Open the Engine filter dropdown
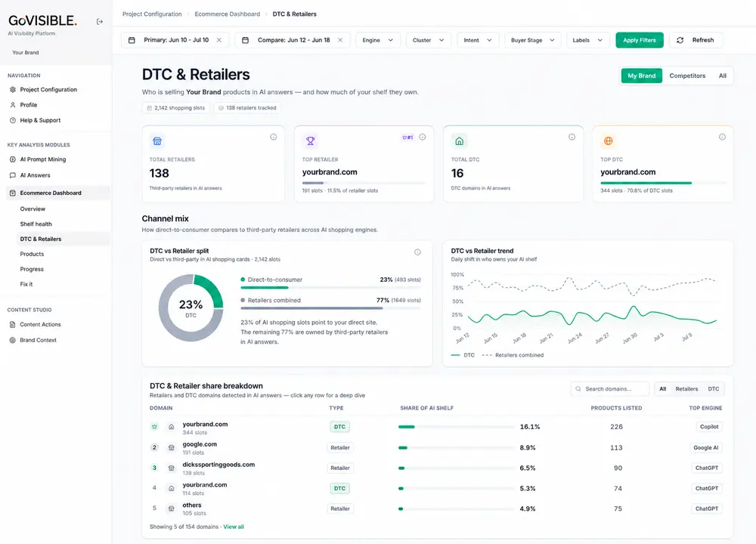 377,40
